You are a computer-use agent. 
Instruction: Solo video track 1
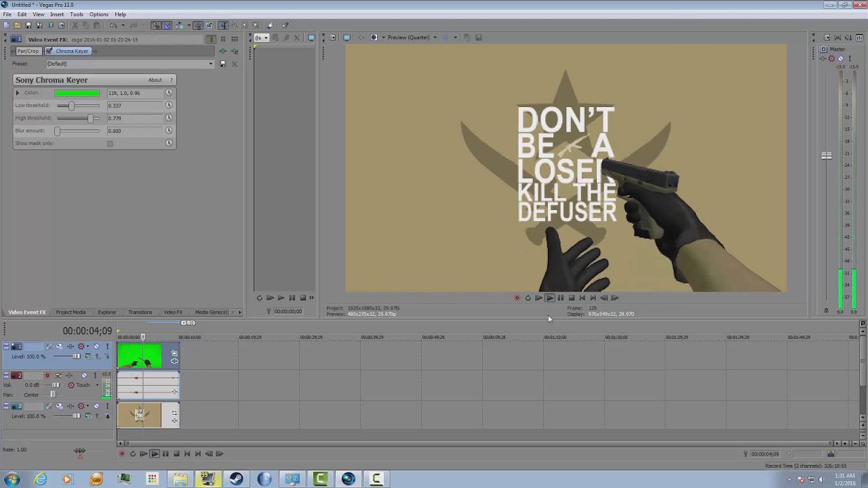107,346
